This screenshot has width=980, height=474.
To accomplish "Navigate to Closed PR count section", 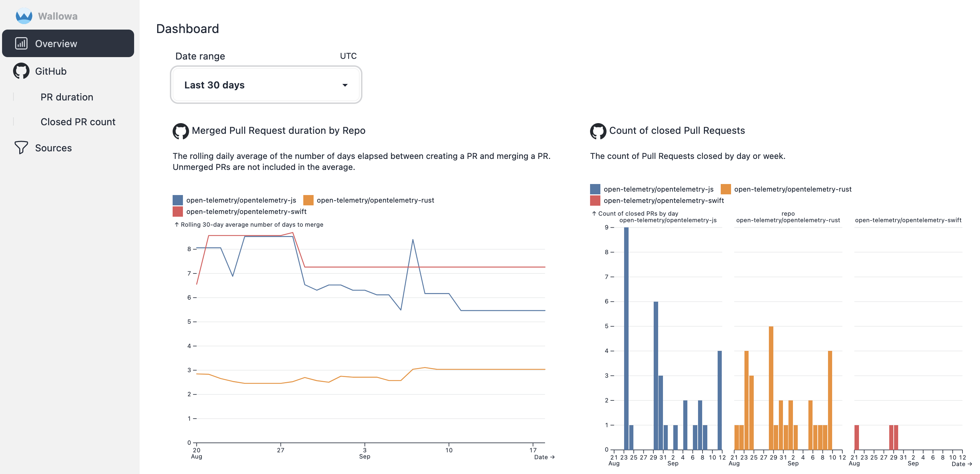I will point(77,121).
